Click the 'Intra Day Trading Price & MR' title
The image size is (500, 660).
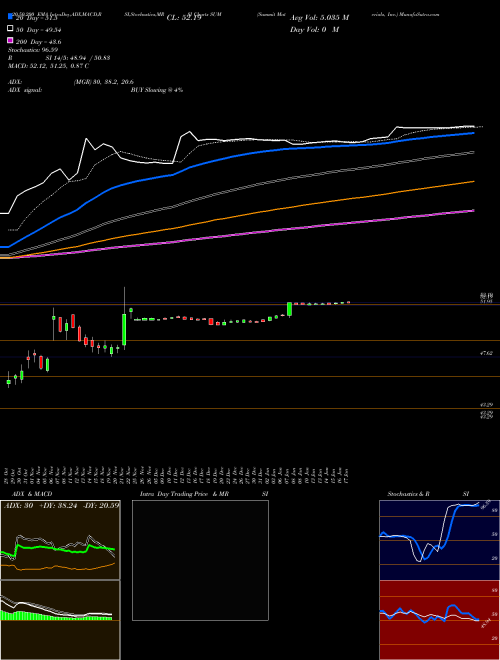pyautogui.click(x=184, y=494)
